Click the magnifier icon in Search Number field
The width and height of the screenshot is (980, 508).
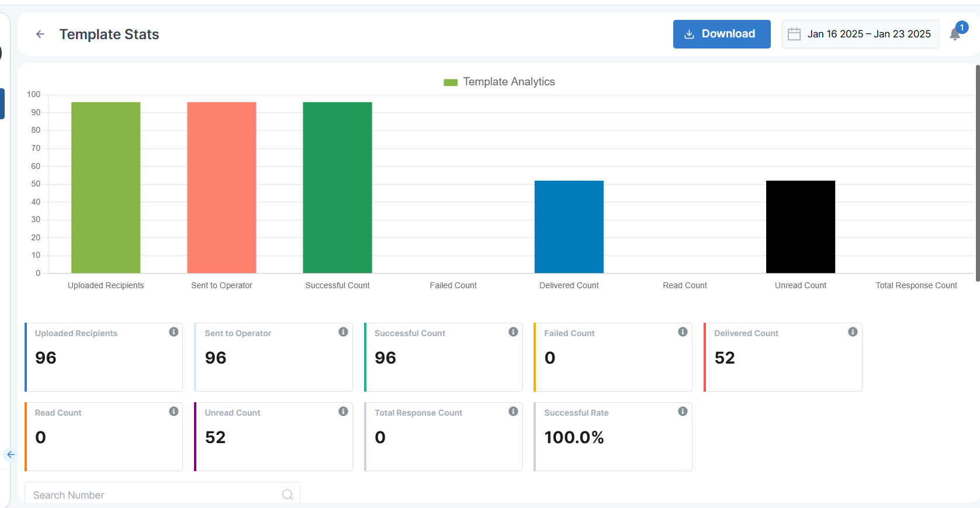pos(288,495)
